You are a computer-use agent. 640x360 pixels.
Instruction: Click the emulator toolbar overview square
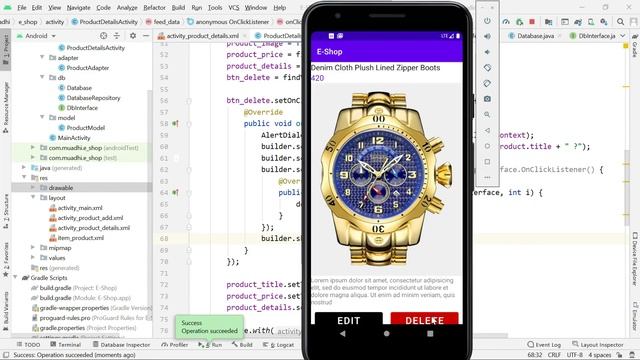[487, 162]
